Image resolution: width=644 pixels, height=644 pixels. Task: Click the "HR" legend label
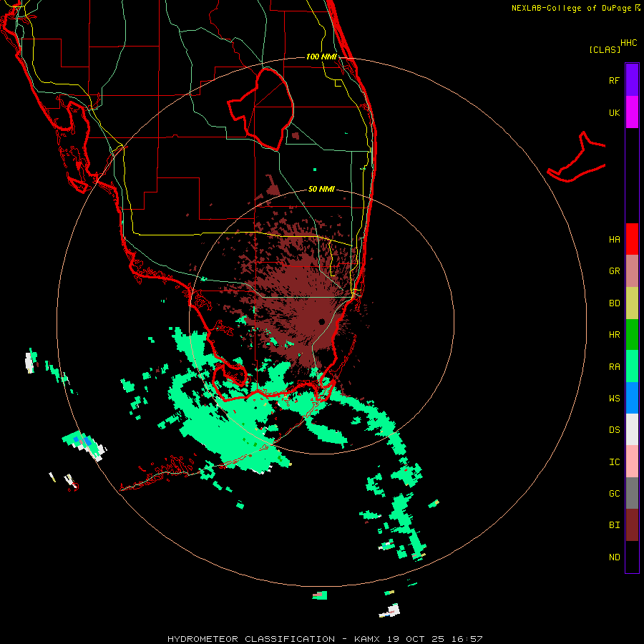(614, 335)
